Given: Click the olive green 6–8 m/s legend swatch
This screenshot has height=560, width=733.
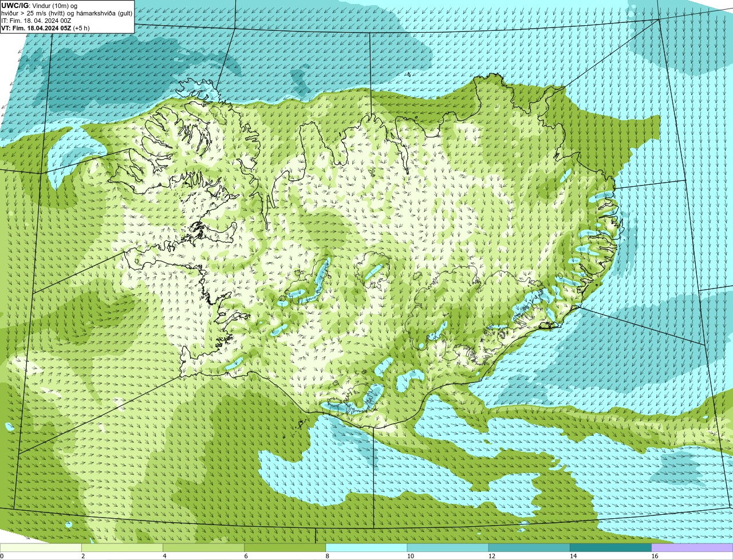Looking at the screenshot, I should 286,547.
